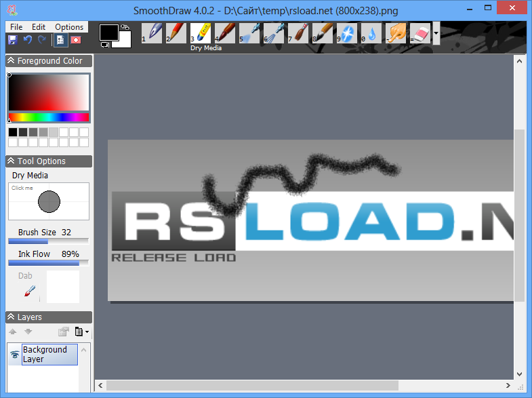Select brush tool number 4
Screen dimensions: 532x398
point(224,33)
